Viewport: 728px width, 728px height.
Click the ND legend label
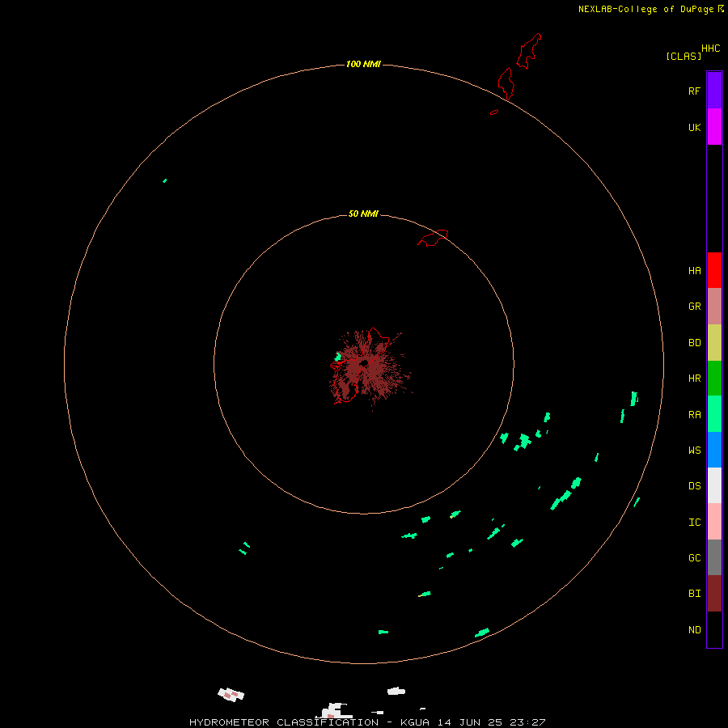pos(694,630)
